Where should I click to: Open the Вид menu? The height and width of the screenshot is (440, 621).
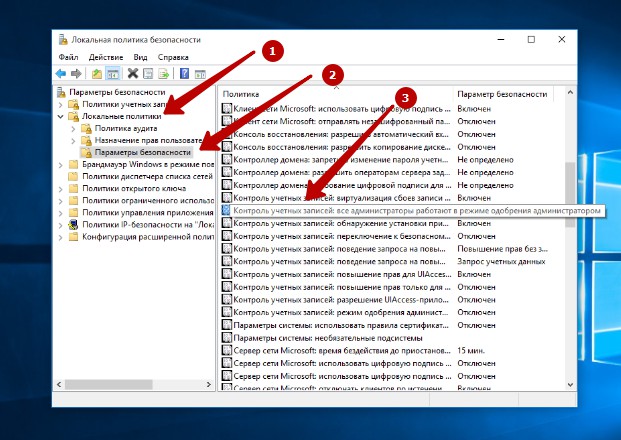point(141,58)
